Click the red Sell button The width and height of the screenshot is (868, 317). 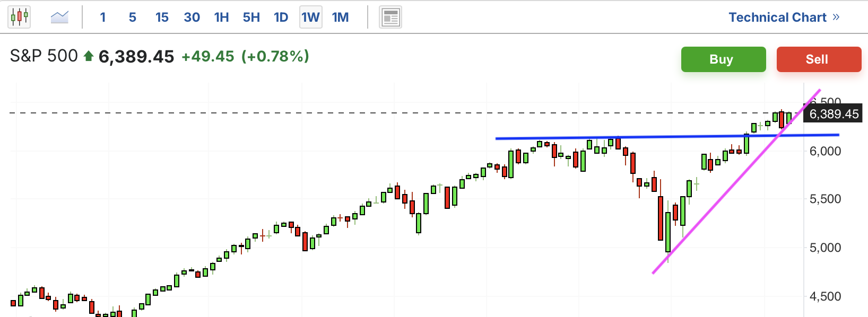coord(819,59)
